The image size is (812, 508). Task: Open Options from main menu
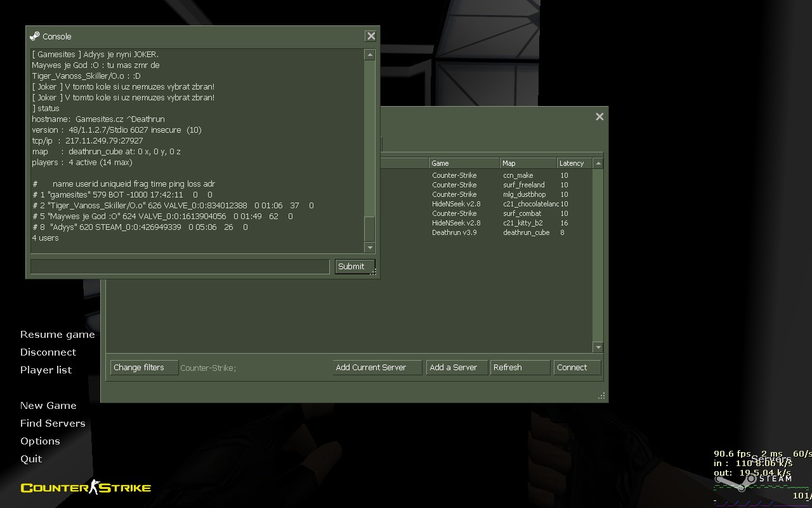[x=40, y=441]
